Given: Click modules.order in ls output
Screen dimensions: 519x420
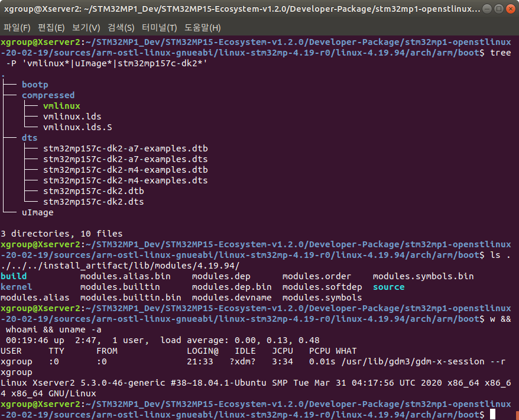Looking at the screenshot, I should coord(317,276).
